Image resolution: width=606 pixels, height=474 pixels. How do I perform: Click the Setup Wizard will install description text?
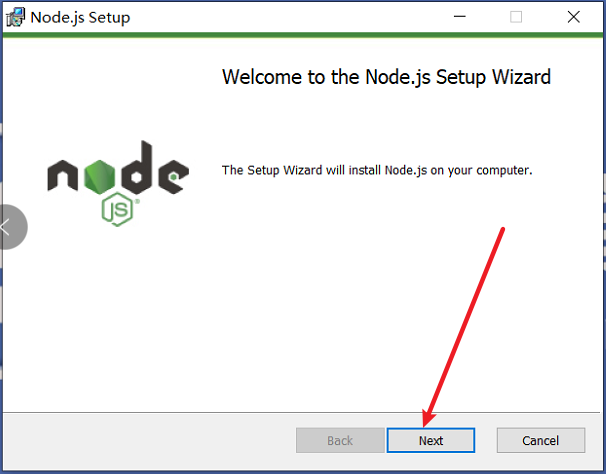tap(377, 170)
